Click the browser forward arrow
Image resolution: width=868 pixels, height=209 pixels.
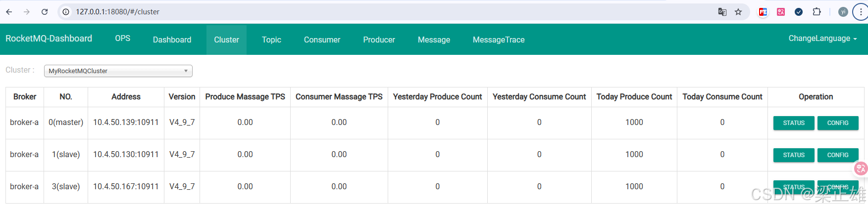pos(27,12)
